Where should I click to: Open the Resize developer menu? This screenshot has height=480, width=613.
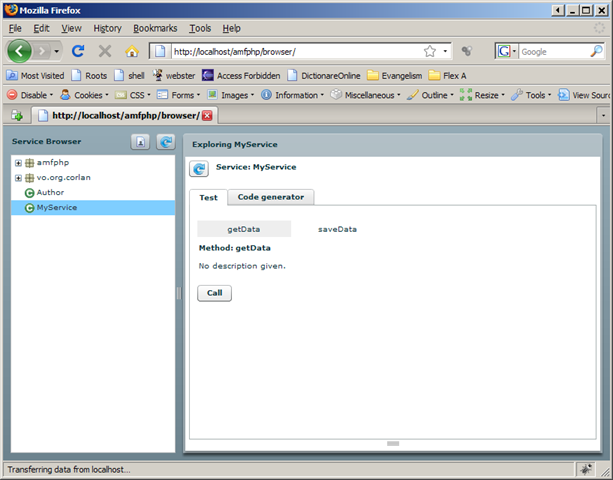[482, 95]
